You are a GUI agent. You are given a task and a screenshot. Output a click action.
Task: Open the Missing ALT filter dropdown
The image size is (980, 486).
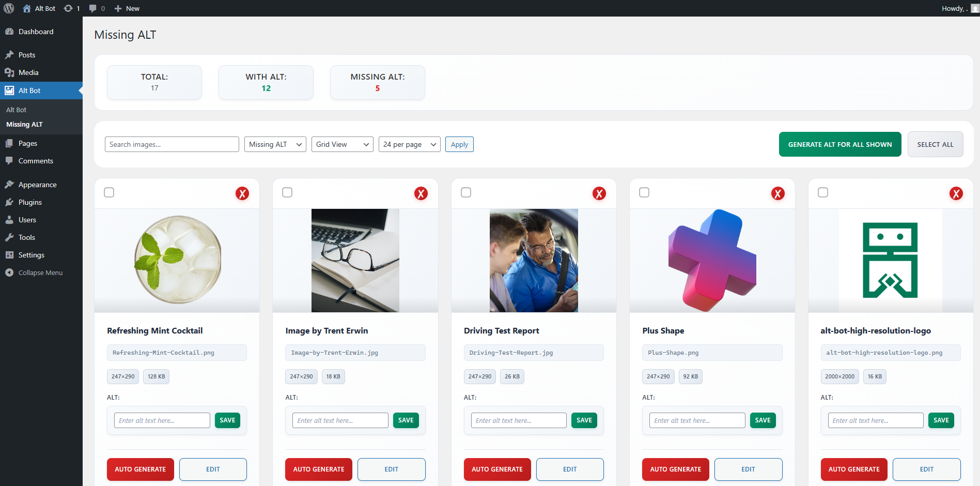coord(275,144)
